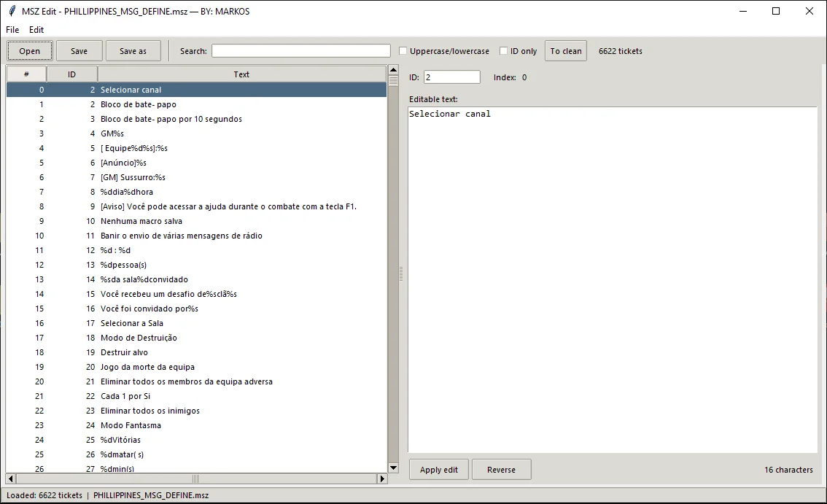Click the vertical scrollbar thumb
This screenshot has height=504, width=827.
click(x=394, y=81)
